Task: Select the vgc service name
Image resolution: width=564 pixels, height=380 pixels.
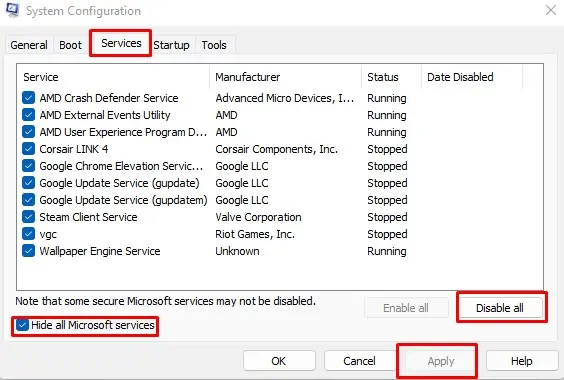Action: pos(48,234)
